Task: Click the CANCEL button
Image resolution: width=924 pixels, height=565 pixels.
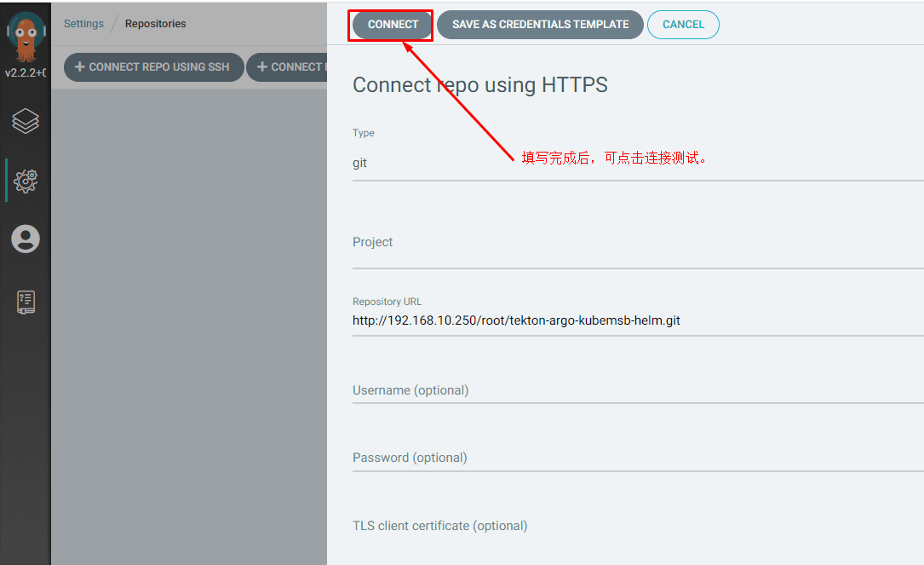Action: click(x=683, y=25)
